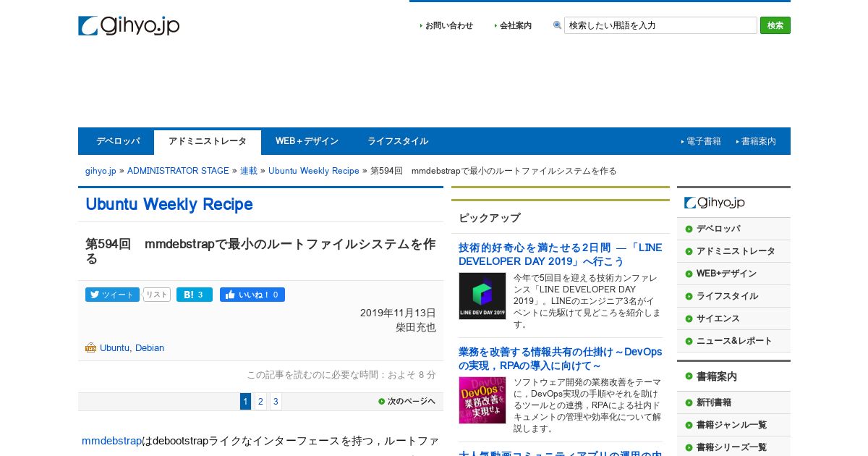Open the お問い合わせ link
Viewport: 868px width, 456px height.
[x=449, y=25]
